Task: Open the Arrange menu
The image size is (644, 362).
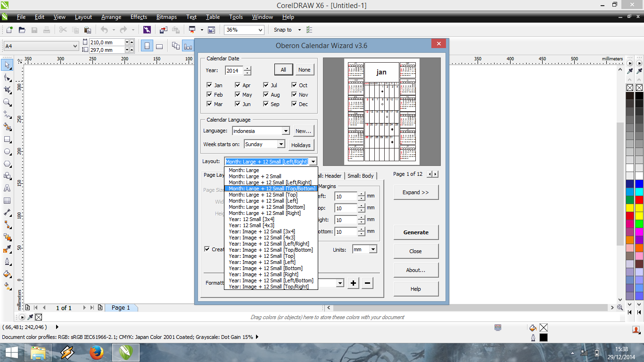Action: tap(111, 17)
